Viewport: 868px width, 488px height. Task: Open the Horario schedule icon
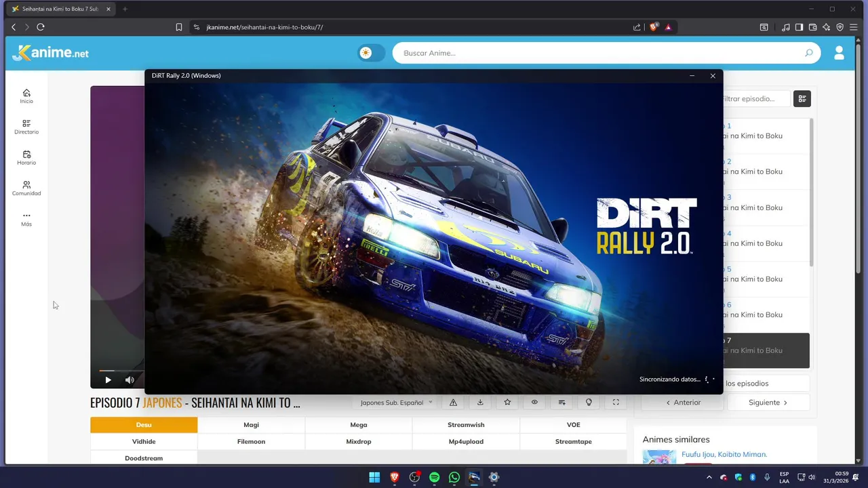[x=26, y=158]
